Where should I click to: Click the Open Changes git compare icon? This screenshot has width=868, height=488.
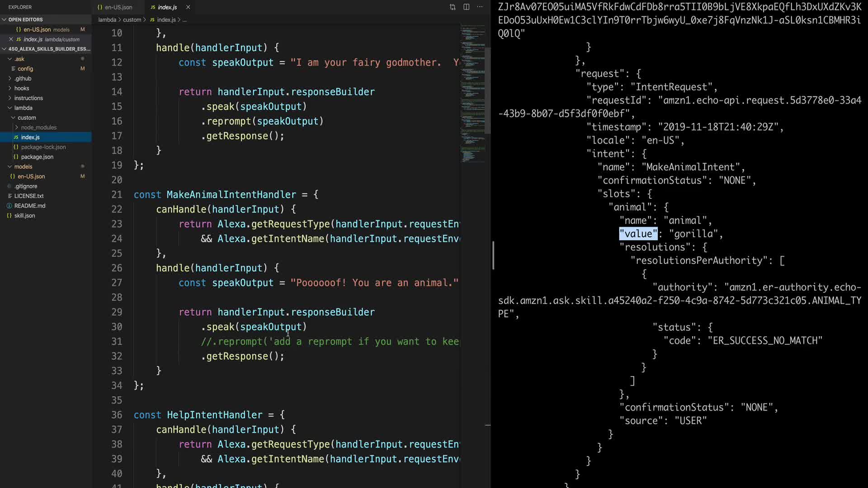click(453, 7)
